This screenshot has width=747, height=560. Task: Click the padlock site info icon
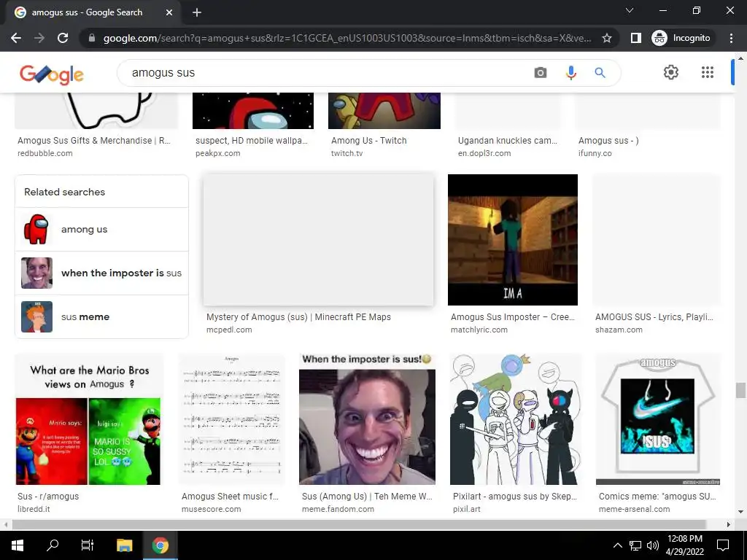click(x=91, y=38)
